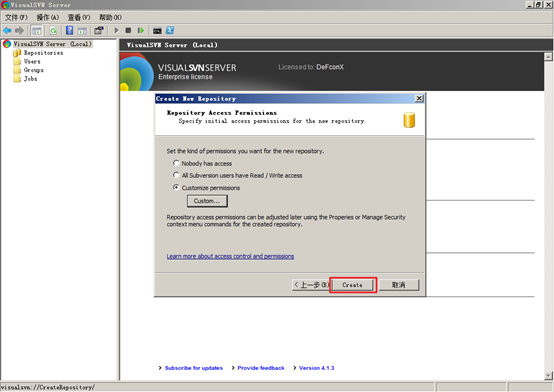Open 'Learn more about access control and permissions' link
The width and height of the screenshot is (554, 392).
pyautogui.click(x=230, y=256)
